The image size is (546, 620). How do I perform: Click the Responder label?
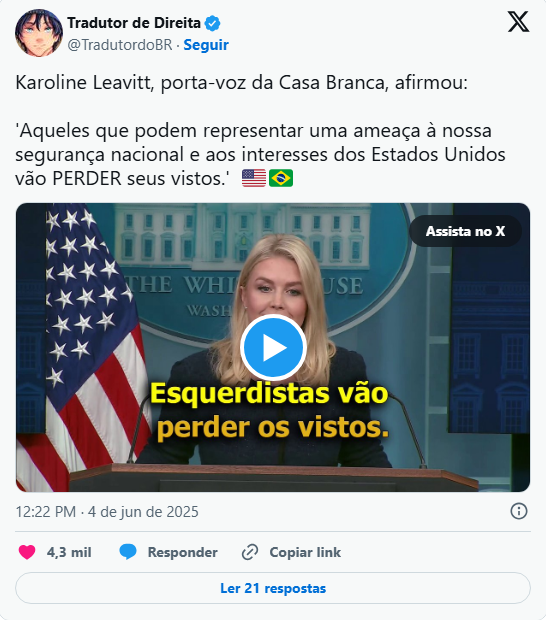(183, 552)
